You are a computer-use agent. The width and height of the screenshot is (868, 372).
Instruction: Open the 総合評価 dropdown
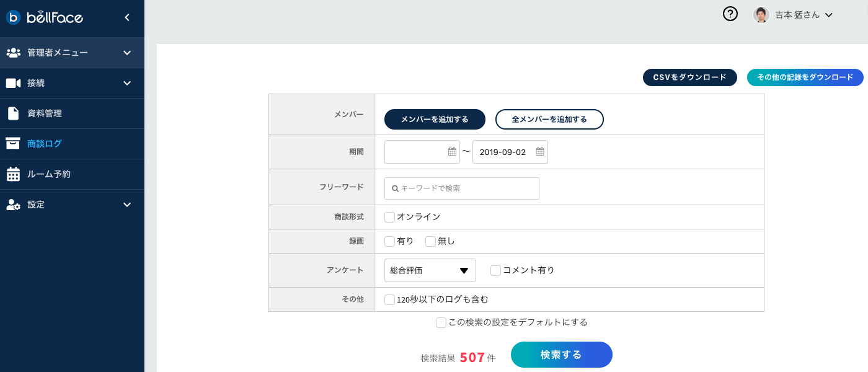pos(430,270)
